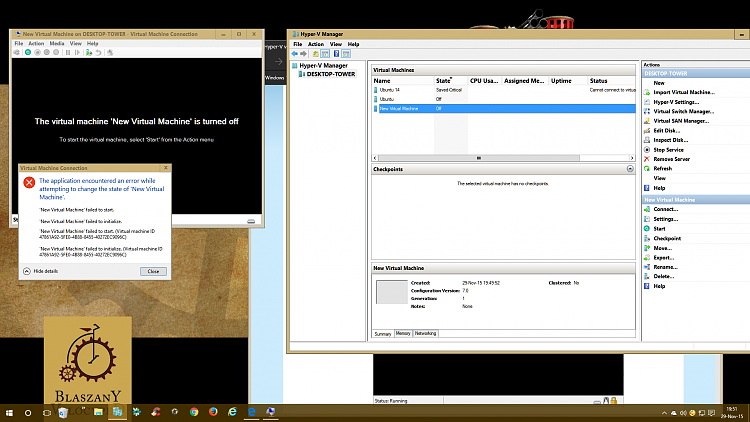
Task: Open the View menu in VM Connection window
Action: point(76,44)
